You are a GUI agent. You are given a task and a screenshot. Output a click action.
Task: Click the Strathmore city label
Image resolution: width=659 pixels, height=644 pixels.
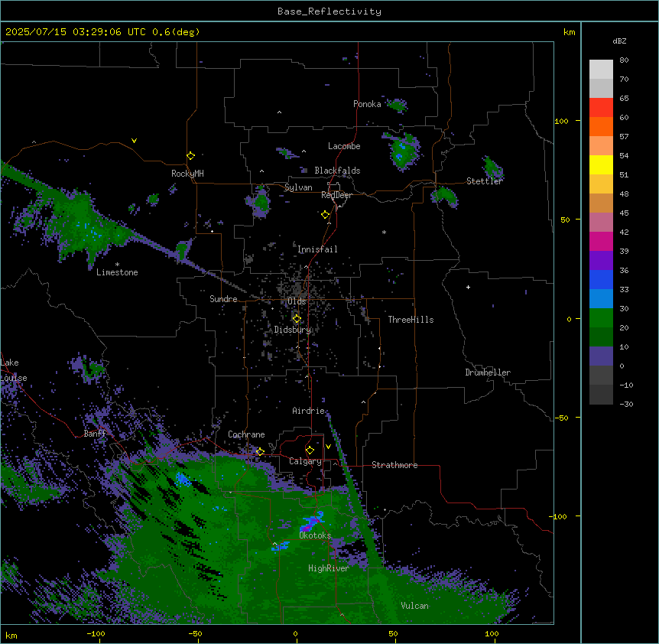[x=394, y=465]
